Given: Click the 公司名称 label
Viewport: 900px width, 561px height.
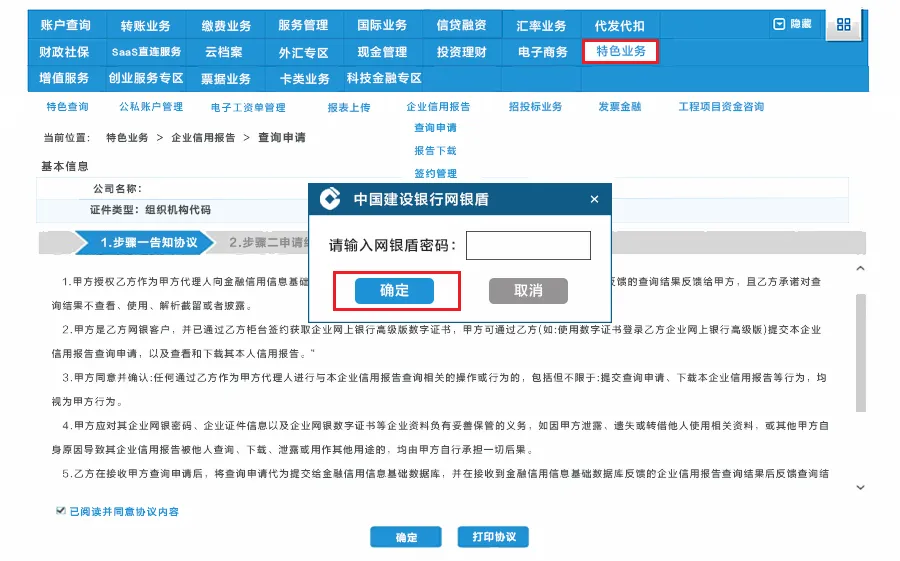Looking at the screenshot, I should click(x=118, y=189).
